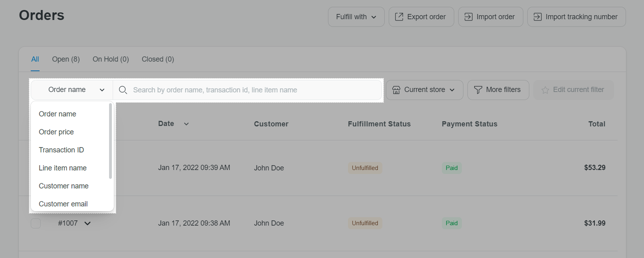This screenshot has height=258, width=644.
Task: Click Jan 17, 2022 09:38 AM date
Action: click(x=194, y=223)
